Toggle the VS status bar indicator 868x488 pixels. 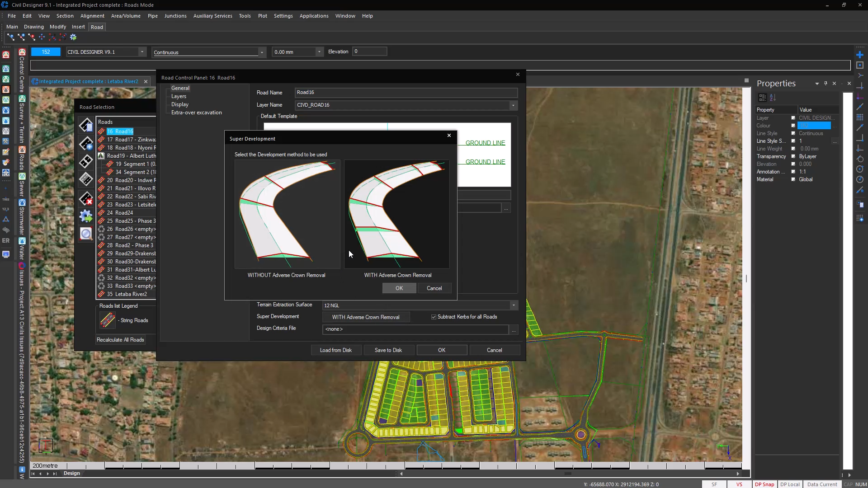point(739,484)
